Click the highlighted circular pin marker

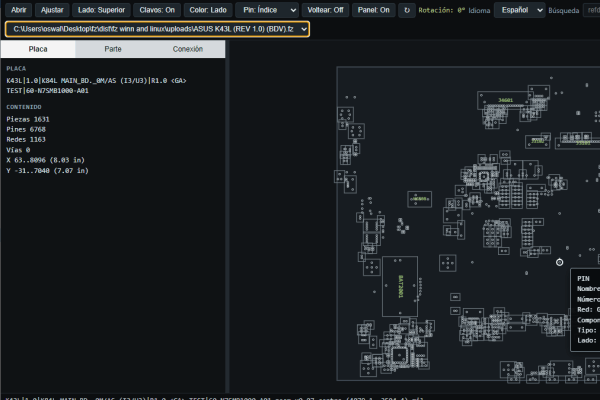coord(559,262)
